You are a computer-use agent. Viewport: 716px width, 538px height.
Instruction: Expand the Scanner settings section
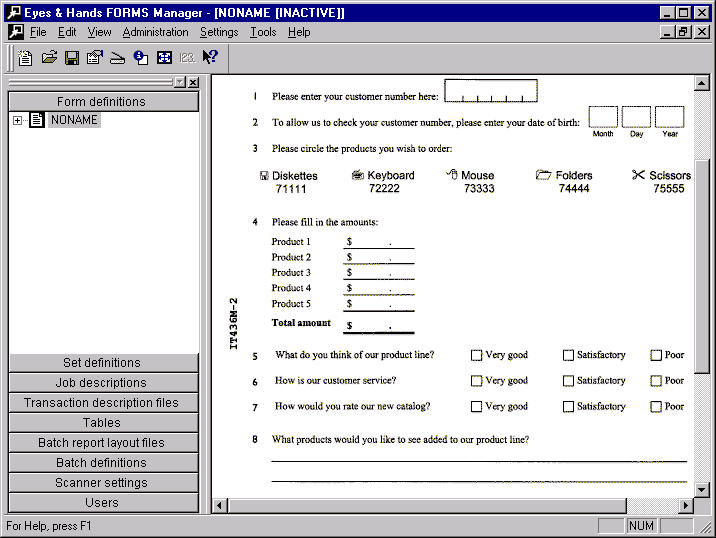click(x=102, y=483)
